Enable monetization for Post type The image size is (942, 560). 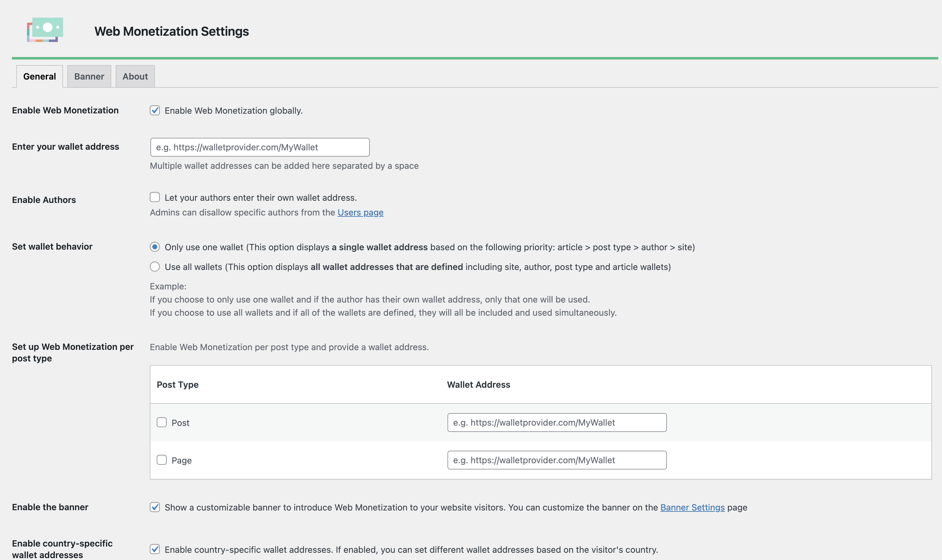[162, 422]
